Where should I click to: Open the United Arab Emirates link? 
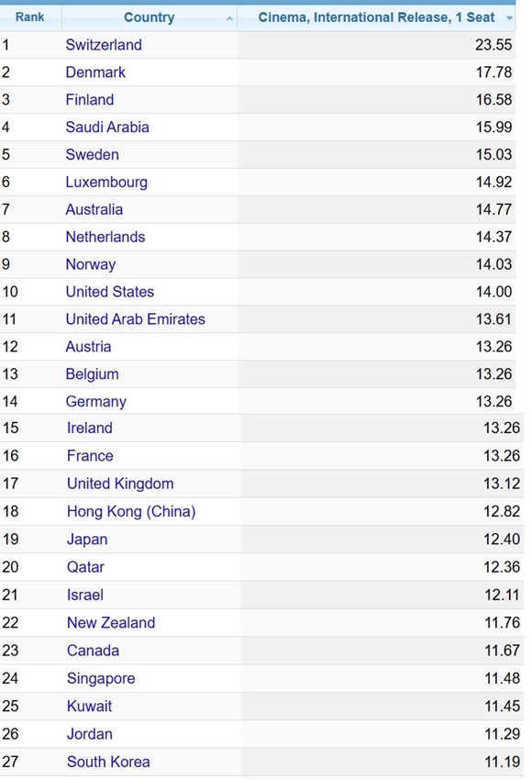click(x=135, y=318)
